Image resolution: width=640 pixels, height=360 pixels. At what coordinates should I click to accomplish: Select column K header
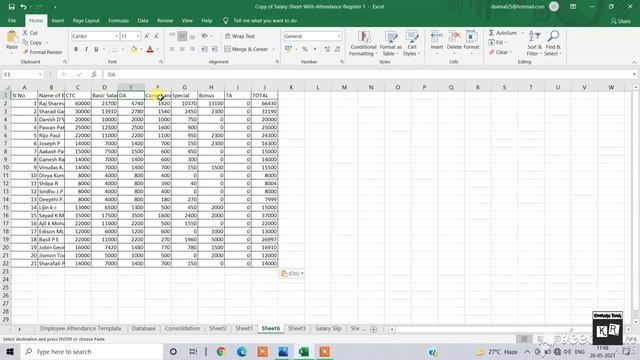coord(291,87)
